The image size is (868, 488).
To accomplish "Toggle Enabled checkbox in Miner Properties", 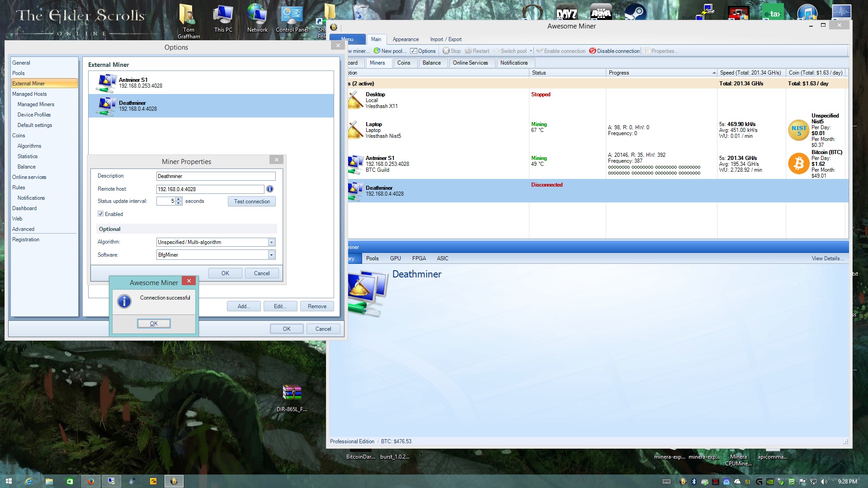I will pos(100,214).
